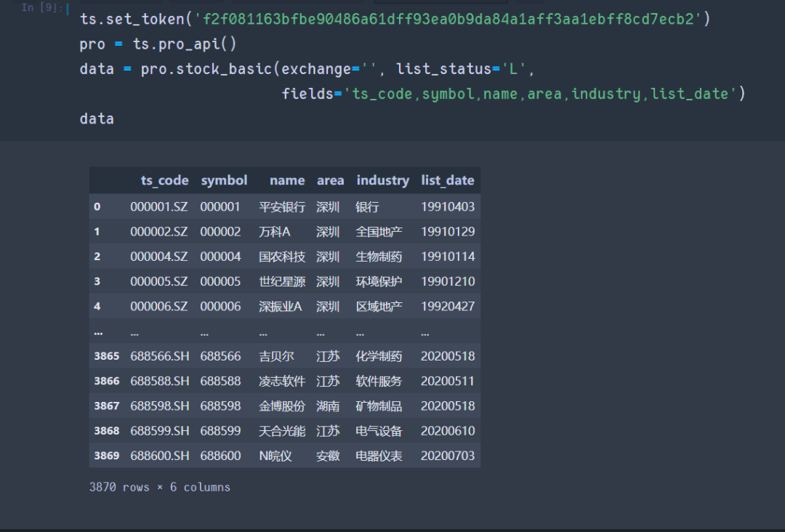Select cell 688588.SH in ts_code column
This screenshot has width=785, height=532.
pos(160,382)
